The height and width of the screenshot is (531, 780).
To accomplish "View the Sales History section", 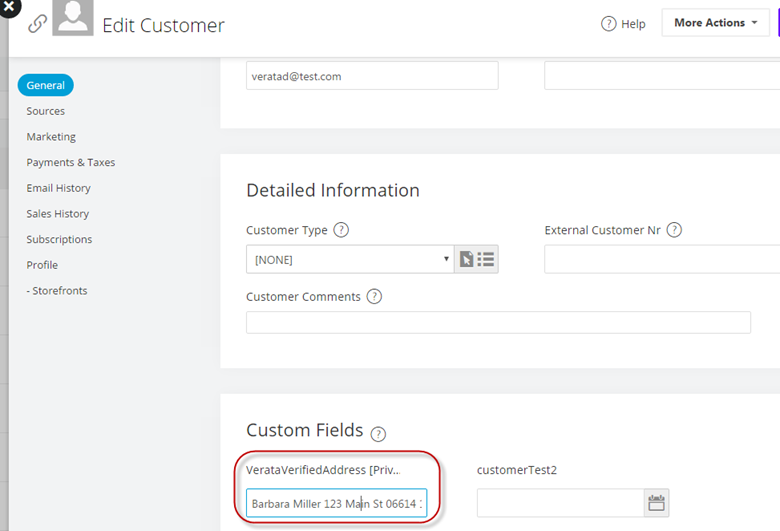I will click(x=58, y=213).
